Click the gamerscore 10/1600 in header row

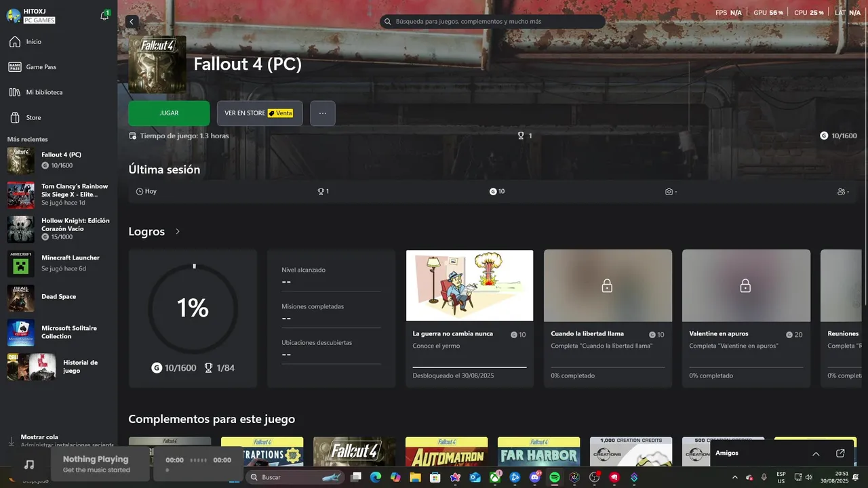(x=838, y=136)
